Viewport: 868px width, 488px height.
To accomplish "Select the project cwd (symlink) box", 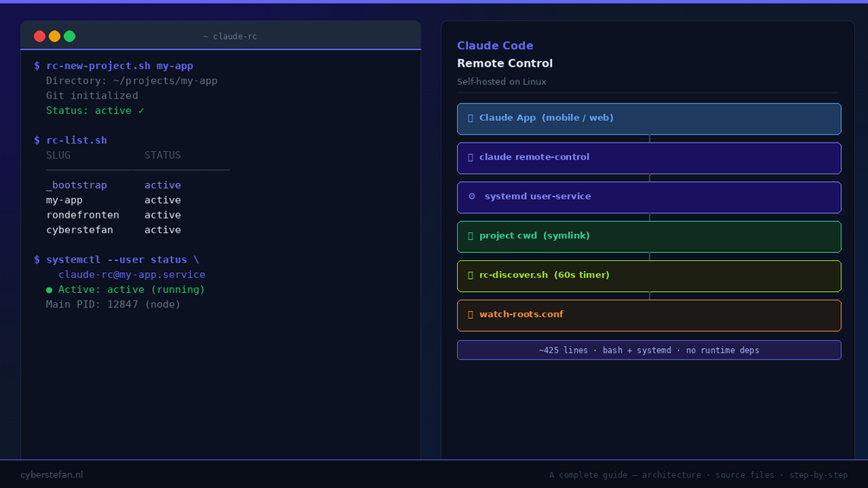I will [x=649, y=237].
